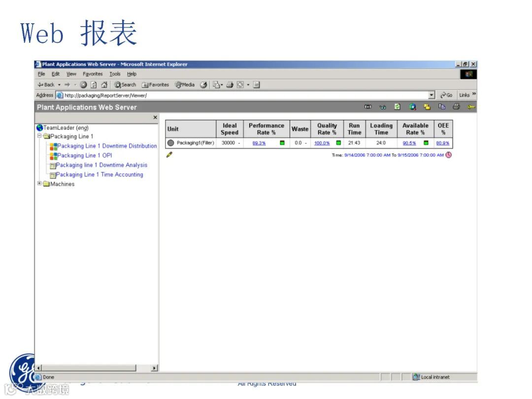Click green indicator beside Available Rate
The image size is (532, 399).
pos(426,143)
